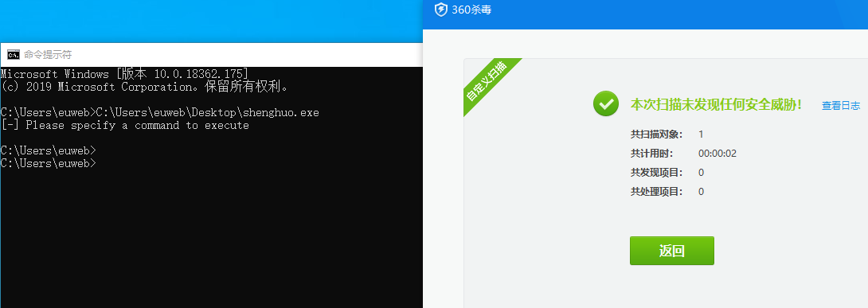The height and width of the screenshot is (308, 868).
Task: Click the shenghuo.exe command line
Action: 160,112
